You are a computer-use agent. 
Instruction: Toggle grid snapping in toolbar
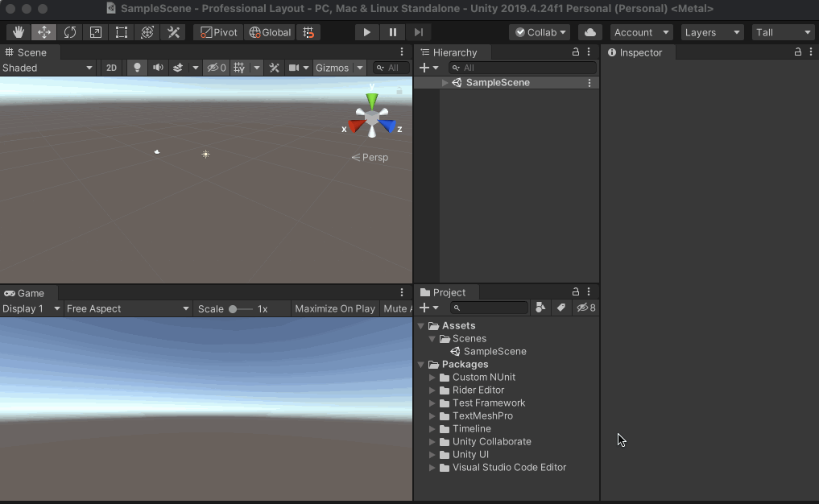(x=308, y=32)
